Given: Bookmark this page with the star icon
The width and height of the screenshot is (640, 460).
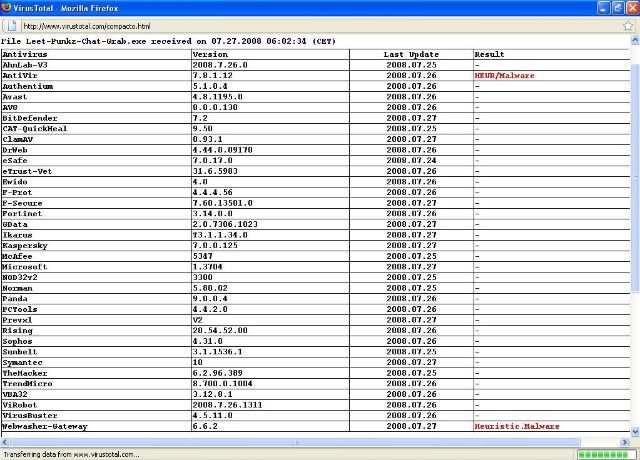Looking at the screenshot, I should [628, 26].
